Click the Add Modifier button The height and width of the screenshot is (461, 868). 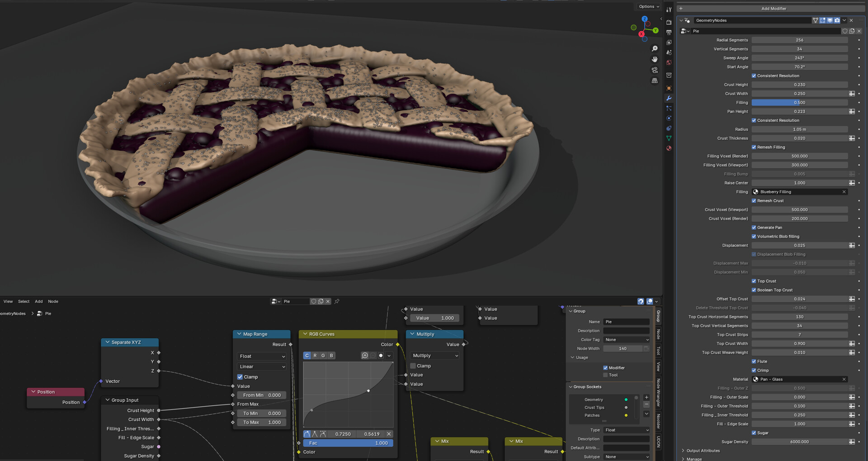773,9
